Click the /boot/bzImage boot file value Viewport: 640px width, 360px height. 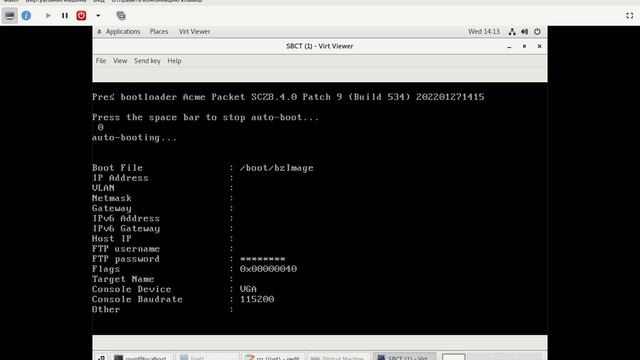[276, 168]
